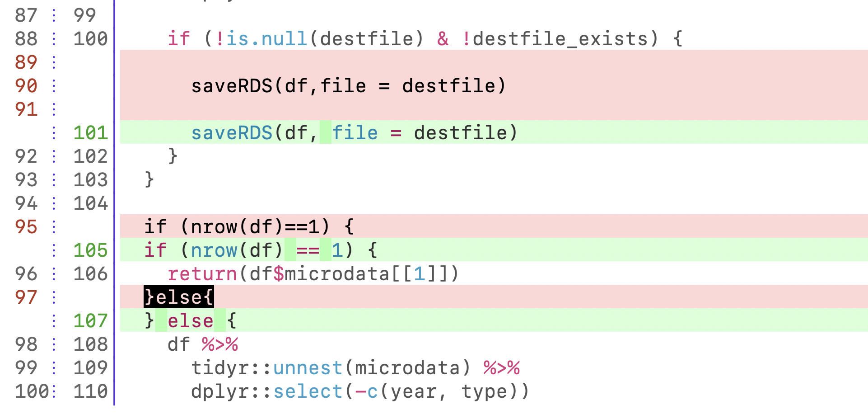Click the destfile_exists variable
This screenshot has height=414, width=868.
(x=560, y=39)
